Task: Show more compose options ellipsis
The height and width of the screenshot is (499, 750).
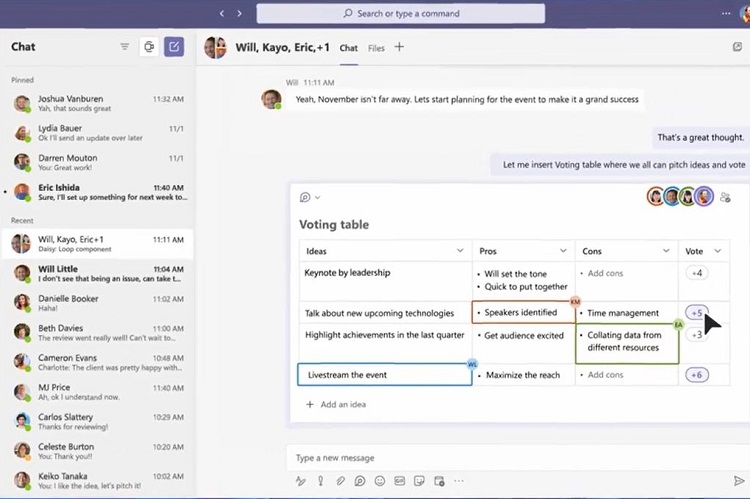Action: (x=459, y=481)
